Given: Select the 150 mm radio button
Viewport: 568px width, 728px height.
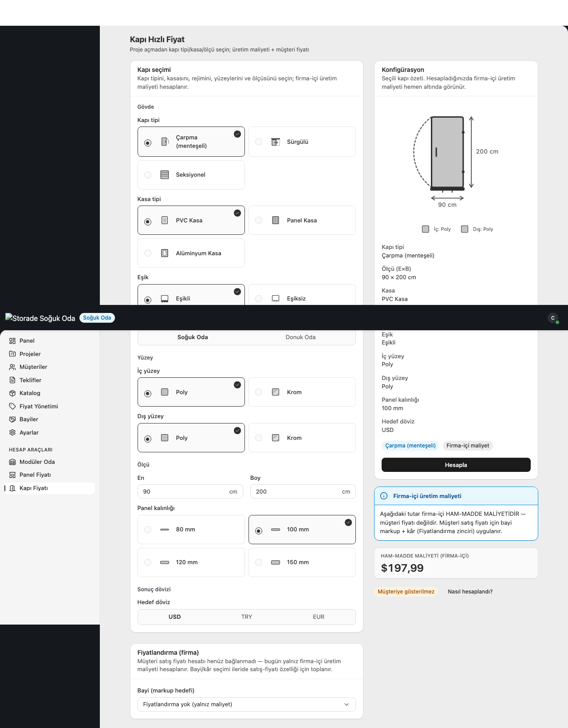Looking at the screenshot, I should pos(259,562).
